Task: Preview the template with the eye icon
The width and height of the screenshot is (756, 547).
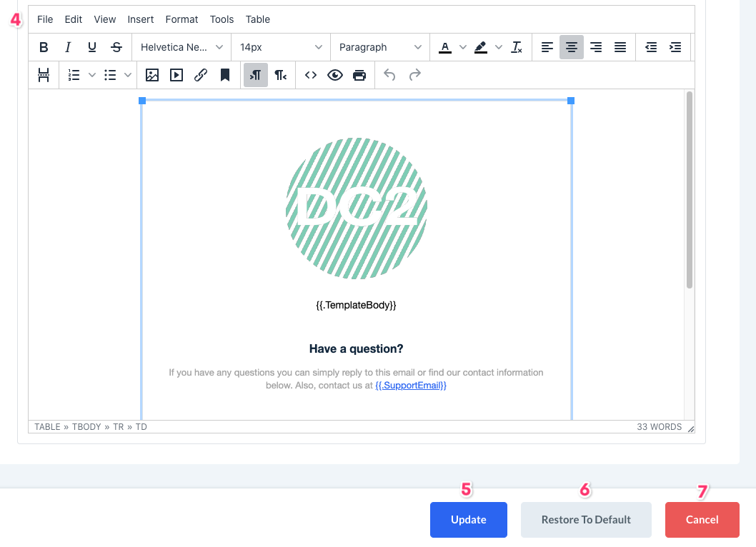Action: pos(335,75)
